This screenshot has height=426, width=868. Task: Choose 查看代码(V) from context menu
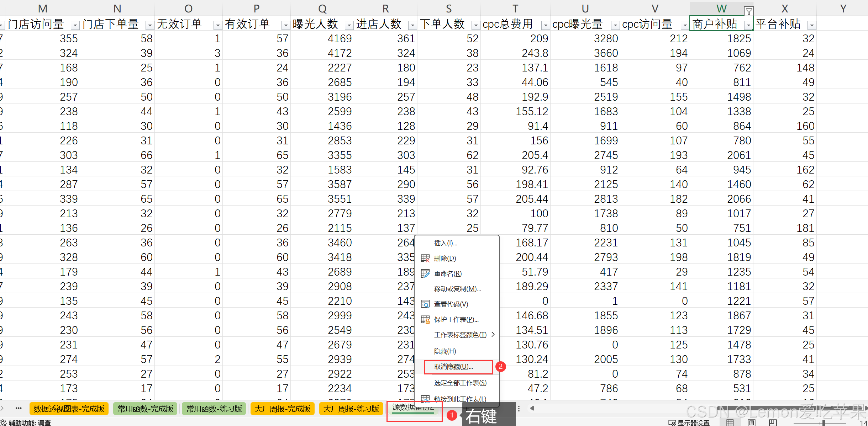[x=457, y=304]
